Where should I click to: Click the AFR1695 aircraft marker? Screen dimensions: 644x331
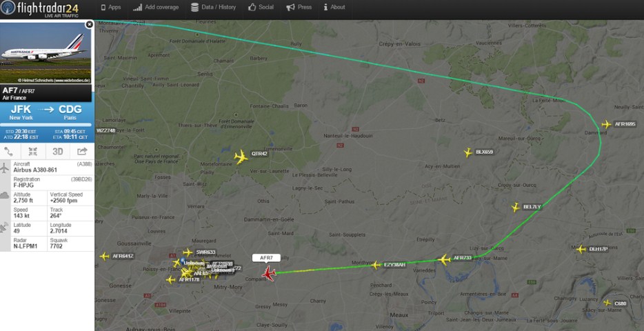pos(606,124)
